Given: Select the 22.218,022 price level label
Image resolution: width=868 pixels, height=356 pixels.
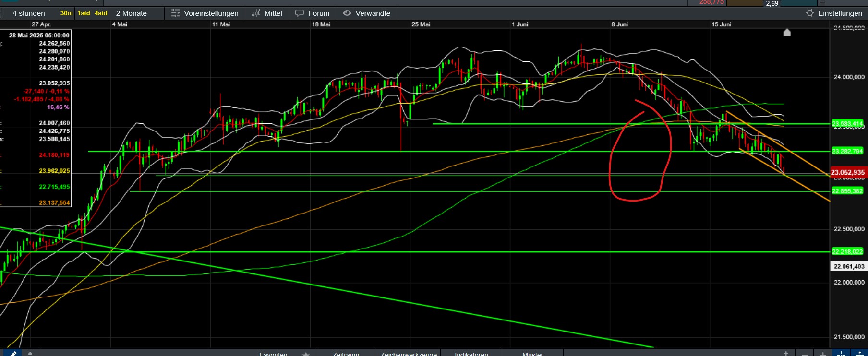Looking at the screenshot, I should 847,251.
